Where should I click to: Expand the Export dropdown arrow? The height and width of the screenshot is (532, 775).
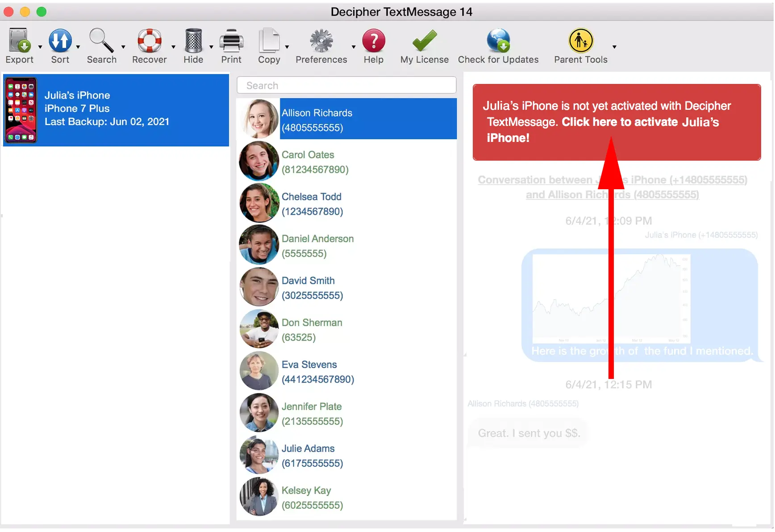(40, 47)
